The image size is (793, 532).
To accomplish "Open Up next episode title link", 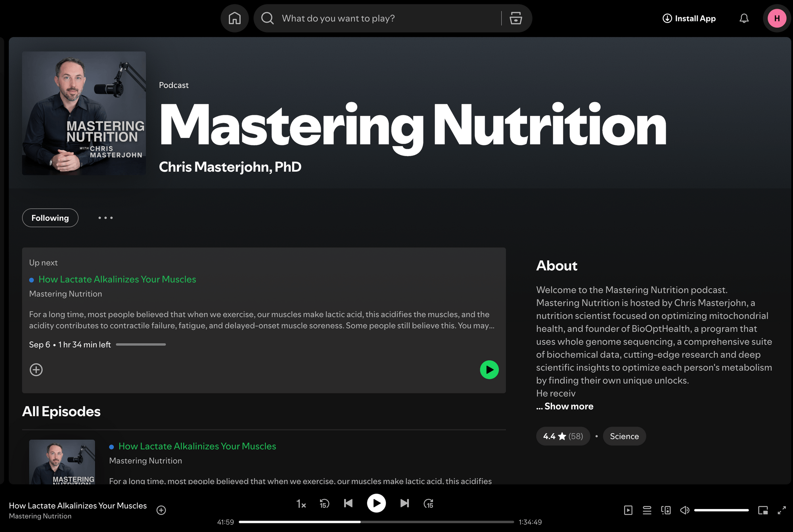I will tap(117, 279).
